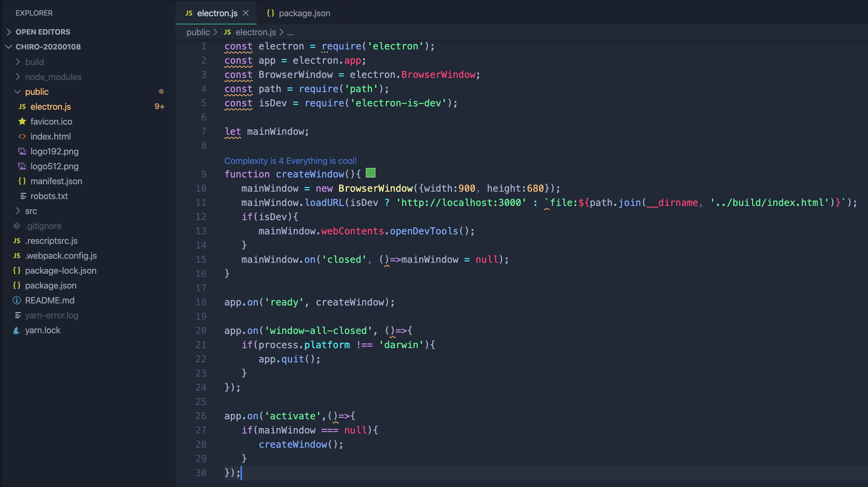Open package-lock.json from the explorer

[61, 271]
